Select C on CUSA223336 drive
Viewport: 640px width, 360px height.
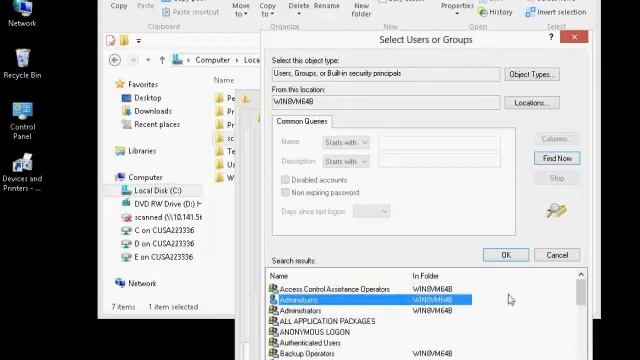(158, 230)
